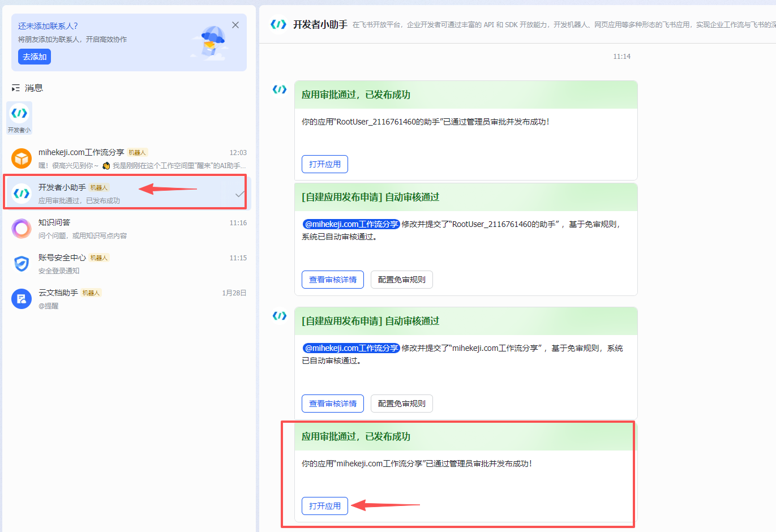This screenshot has height=532, width=776.
Task: Click the 消息 section label
Action: tap(34, 88)
